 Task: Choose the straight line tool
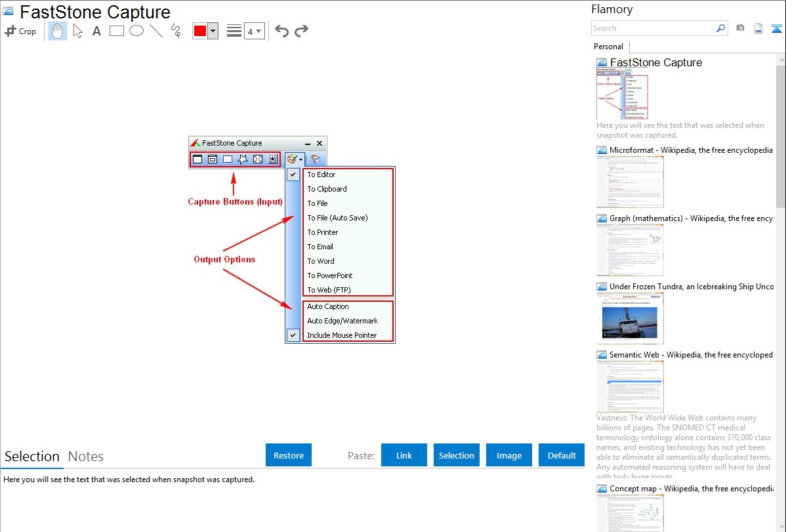pos(156,31)
